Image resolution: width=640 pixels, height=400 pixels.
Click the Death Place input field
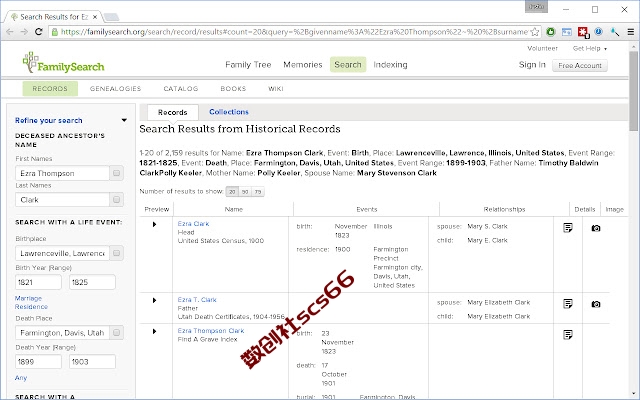62,333
